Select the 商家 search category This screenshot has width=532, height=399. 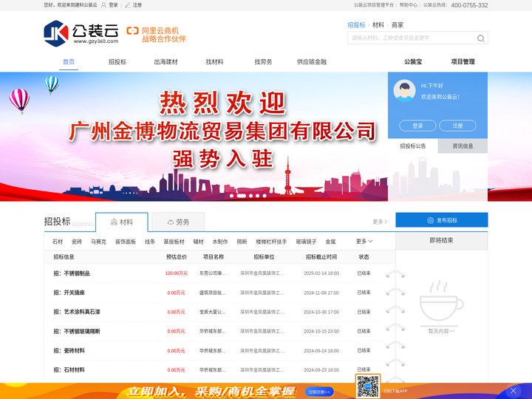point(398,25)
